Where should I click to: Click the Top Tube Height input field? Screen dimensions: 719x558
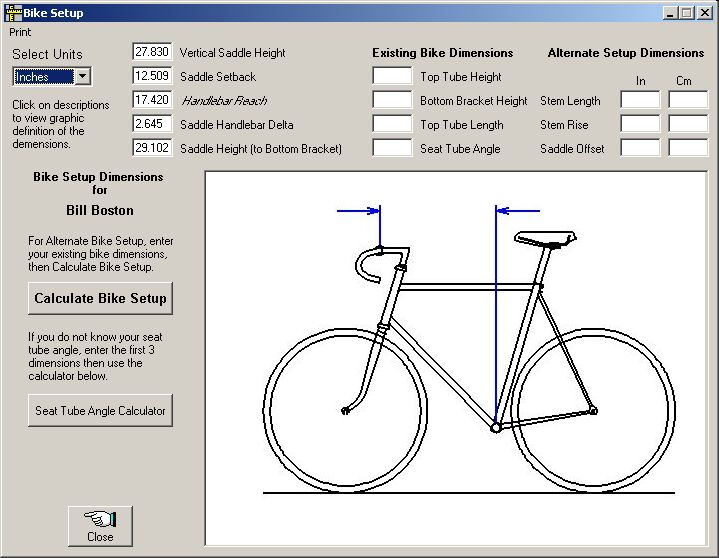[392, 76]
